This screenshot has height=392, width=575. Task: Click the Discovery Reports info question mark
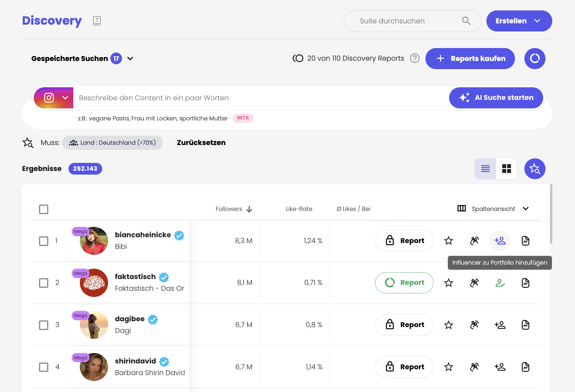tap(415, 58)
